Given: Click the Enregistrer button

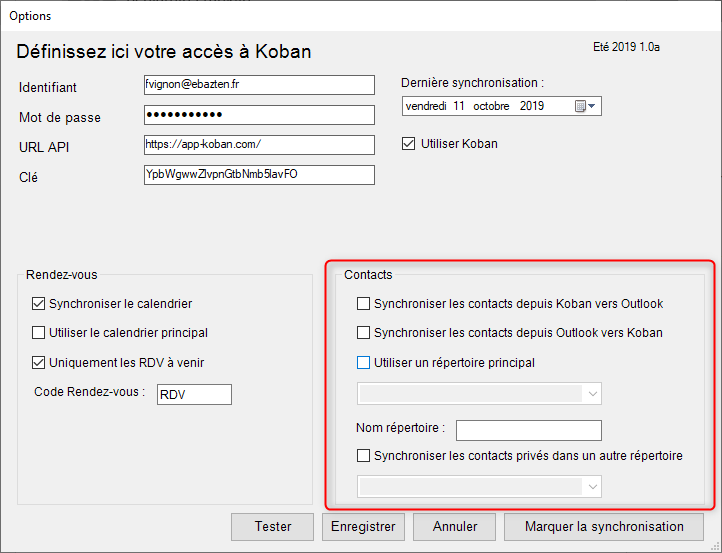Looking at the screenshot, I should pyautogui.click(x=363, y=527).
